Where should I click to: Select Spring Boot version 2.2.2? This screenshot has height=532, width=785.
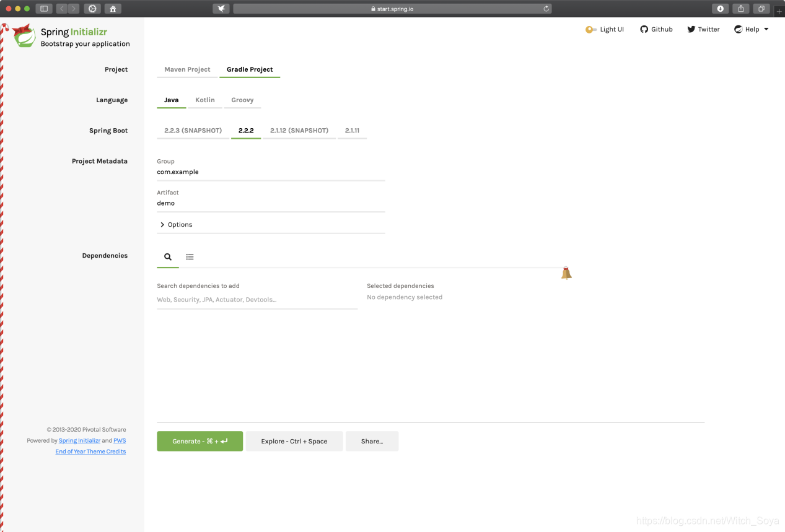(246, 131)
